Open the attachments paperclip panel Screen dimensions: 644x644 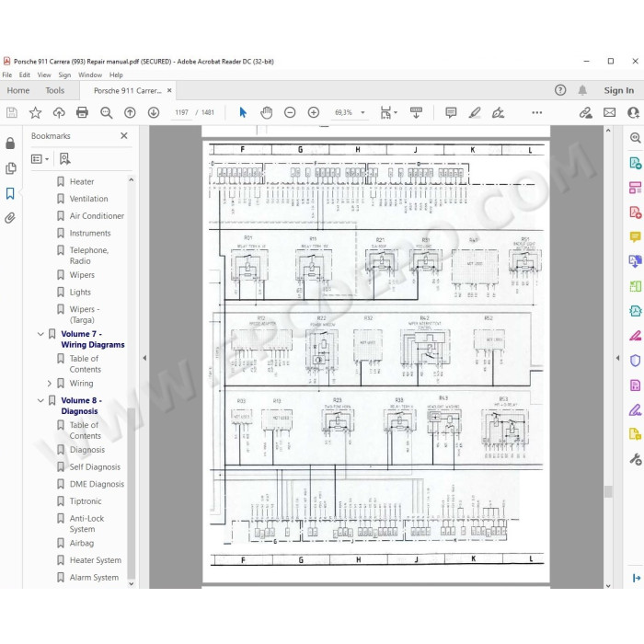[10, 218]
